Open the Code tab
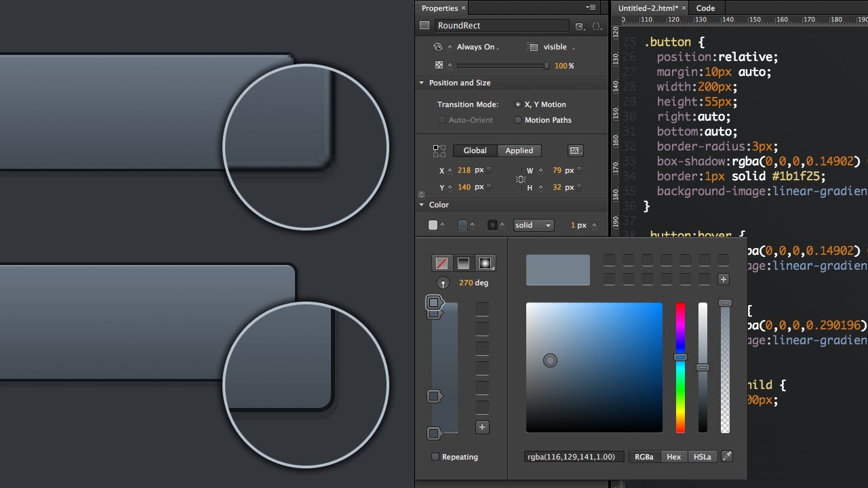The image size is (868, 488). coord(706,8)
